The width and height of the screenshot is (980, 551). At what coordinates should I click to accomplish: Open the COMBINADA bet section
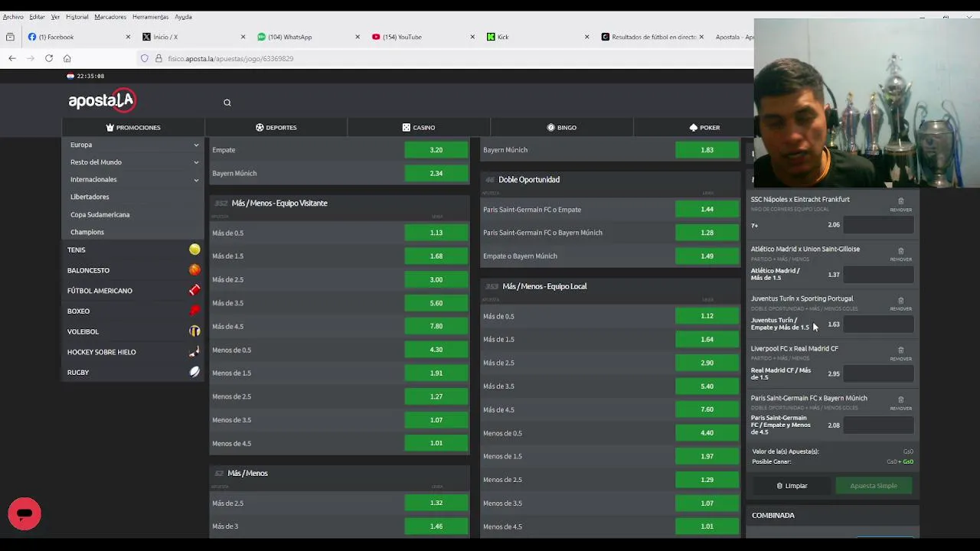click(832, 515)
